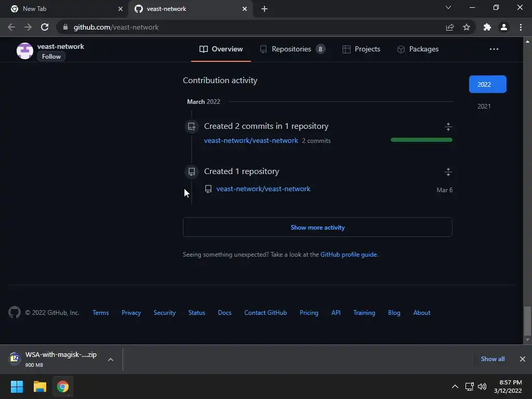Open the tab search dropdown arrow
Image resolution: width=532 pixels, height=399 pixels.
448,7
